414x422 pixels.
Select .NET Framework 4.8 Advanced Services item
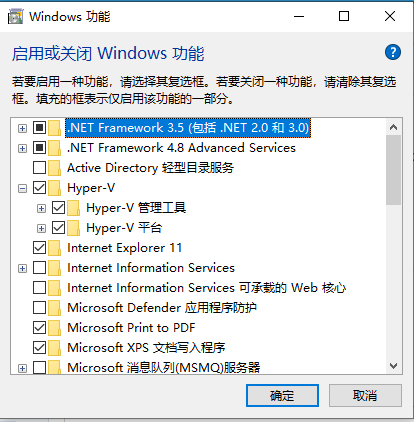181,148
